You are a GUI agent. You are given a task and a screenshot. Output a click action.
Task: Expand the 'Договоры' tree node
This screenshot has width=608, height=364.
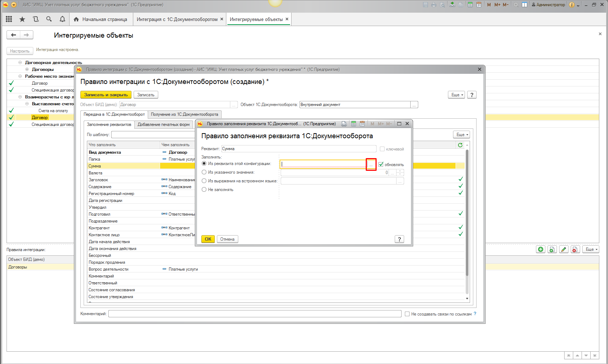pyautogui.click(x=27, y=69)
